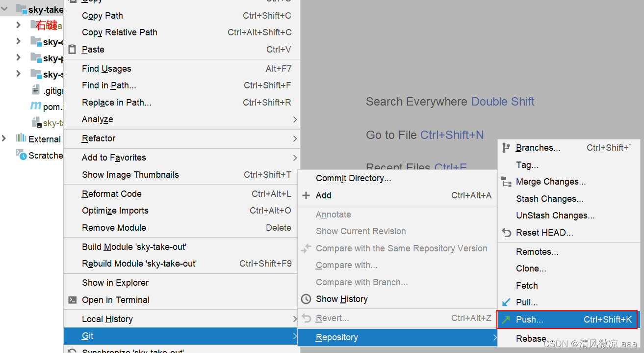Select Commit Directory... in Git menu
Screen dimensions: 644x353
[397, 178]
